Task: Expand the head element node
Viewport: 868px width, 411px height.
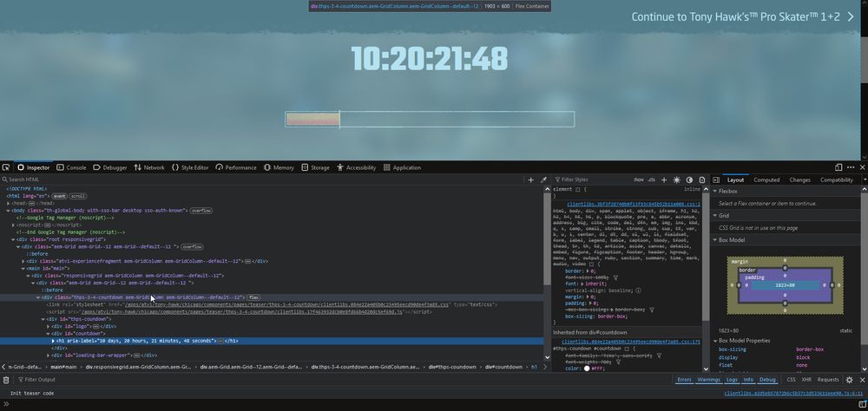Action: [x=9, y=204]
